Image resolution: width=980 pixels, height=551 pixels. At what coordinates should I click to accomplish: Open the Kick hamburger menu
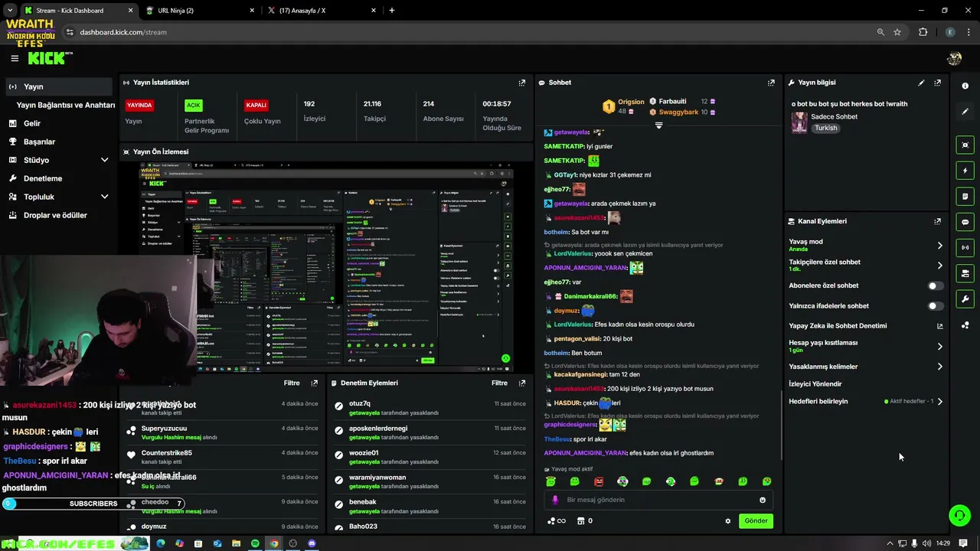coord(15,58)
